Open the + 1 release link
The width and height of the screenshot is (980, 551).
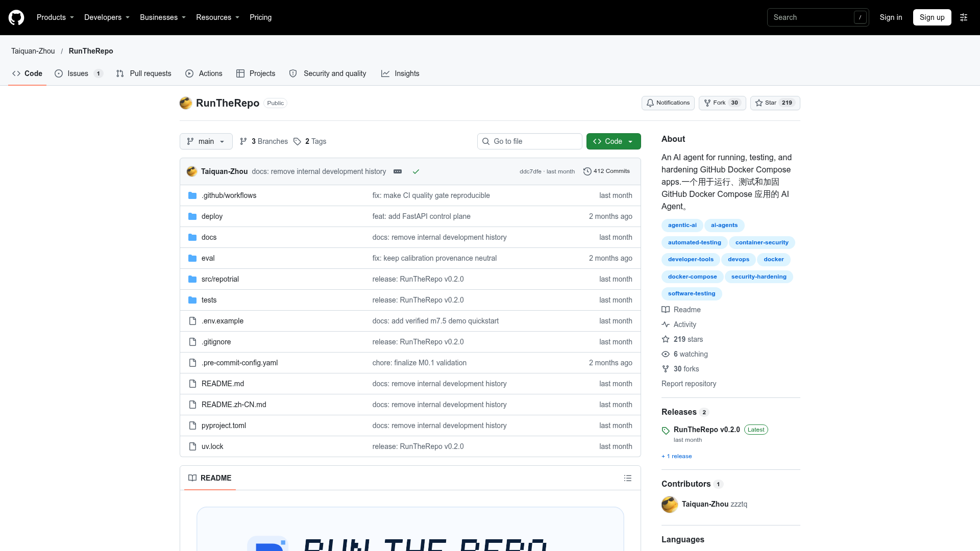click(x=677, y=456)
